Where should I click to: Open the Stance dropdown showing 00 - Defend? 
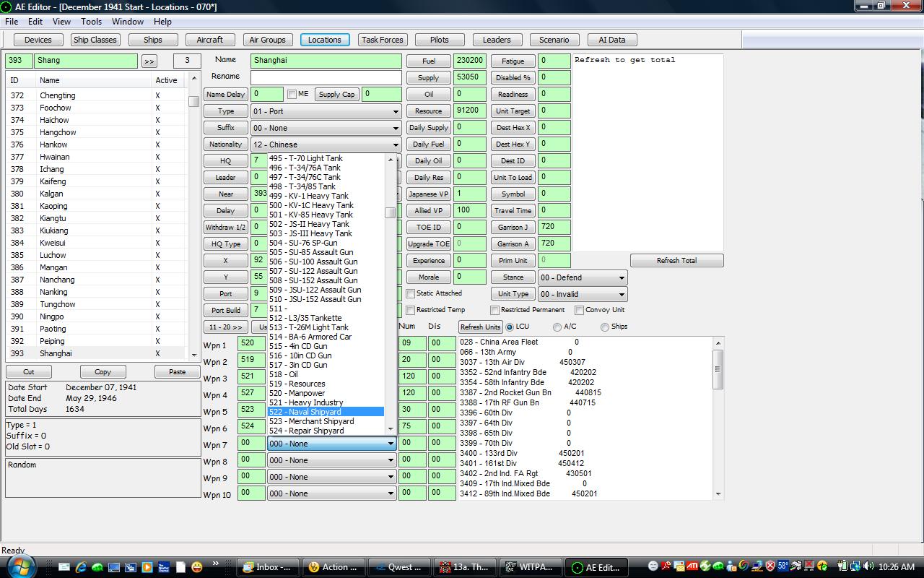583,277
